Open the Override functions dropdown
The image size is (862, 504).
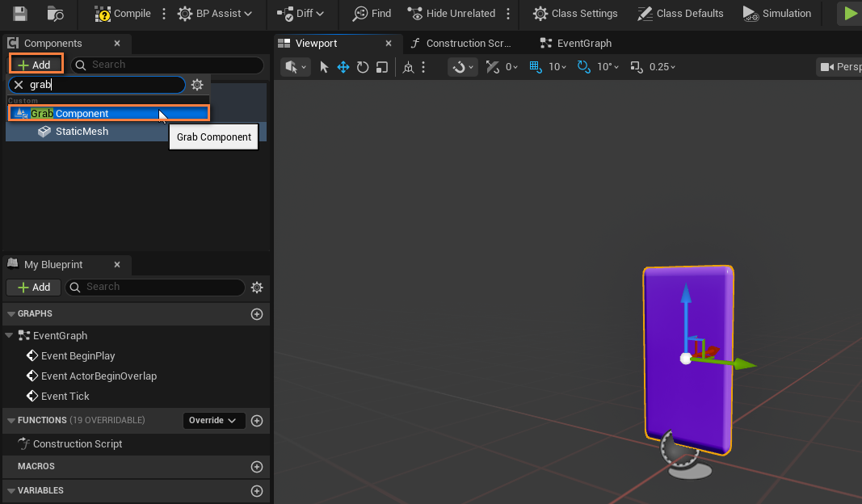(212, 421)
